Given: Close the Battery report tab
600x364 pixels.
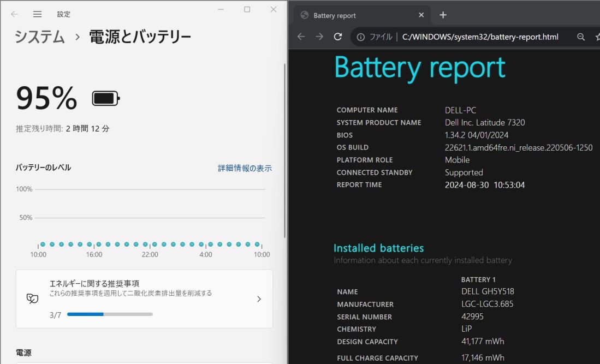Looking at the screenshot, I should 421,15.
